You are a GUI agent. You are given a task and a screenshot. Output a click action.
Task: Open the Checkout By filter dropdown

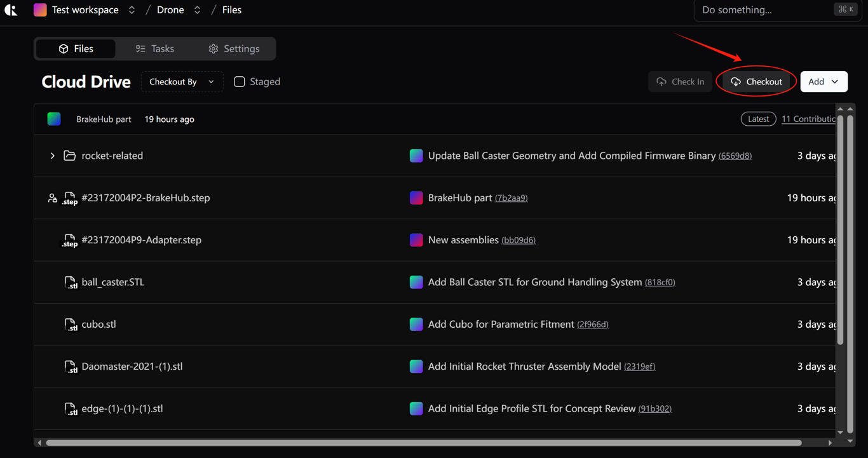click(x=182, y=81)
